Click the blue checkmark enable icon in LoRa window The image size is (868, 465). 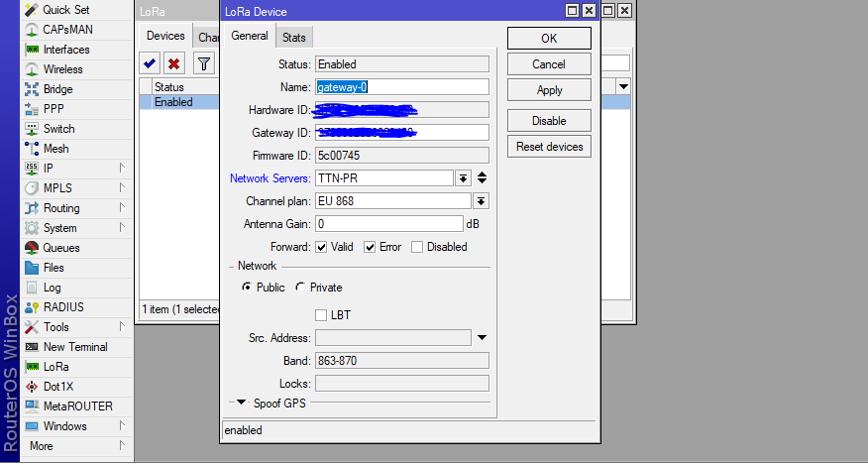pyautogui.click(x=150, y=63)
